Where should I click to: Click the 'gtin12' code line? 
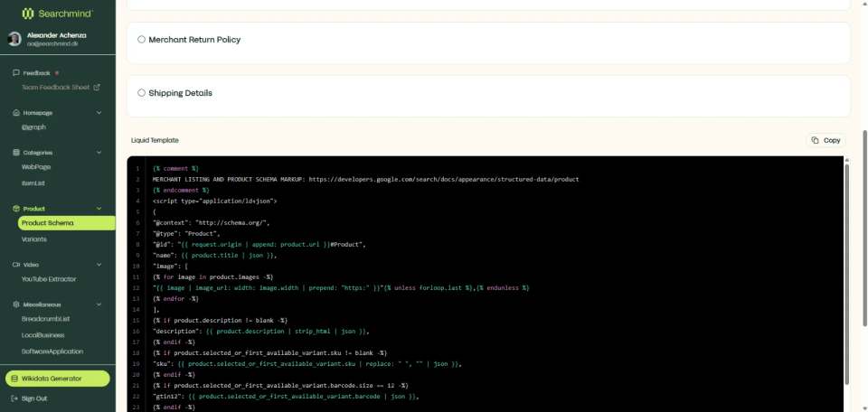286,397
